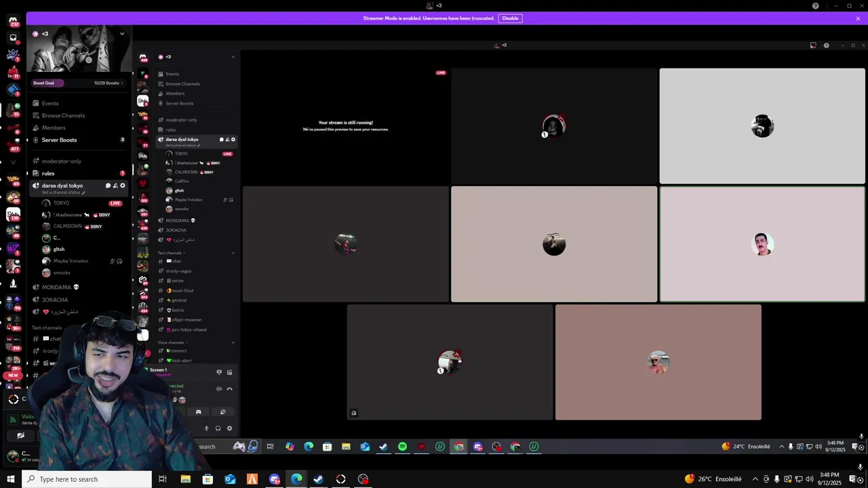Open User Settings gear in user panel
This screenshot has width=868, height=488.
coord(229,428)
